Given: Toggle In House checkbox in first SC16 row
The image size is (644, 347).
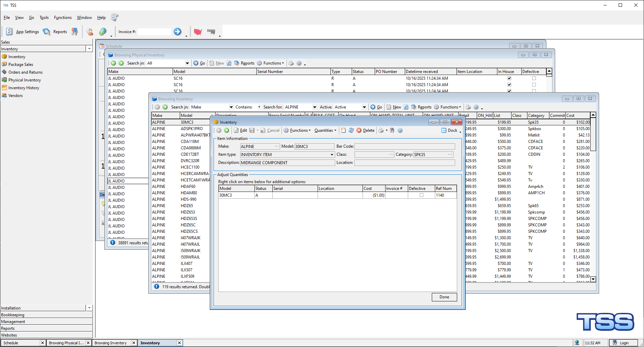Looking at the screenshot, I should tap(509, 78).
